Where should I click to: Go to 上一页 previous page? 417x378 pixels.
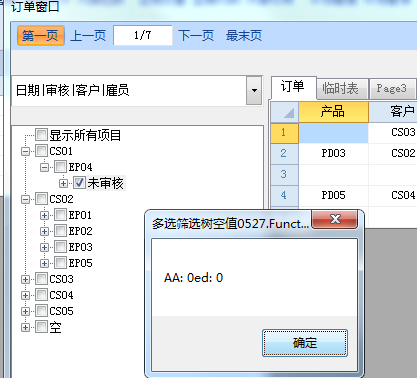(88, 35)
